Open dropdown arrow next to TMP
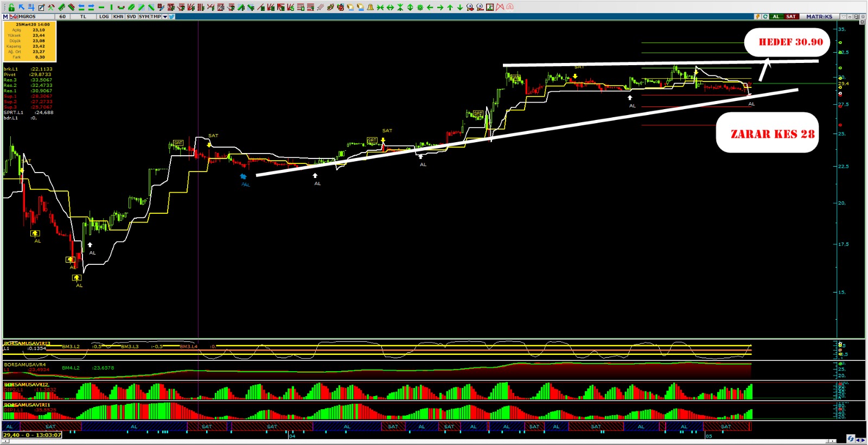Image resolution: width=868 pixels, height=445 pixels. click(165, 16)
